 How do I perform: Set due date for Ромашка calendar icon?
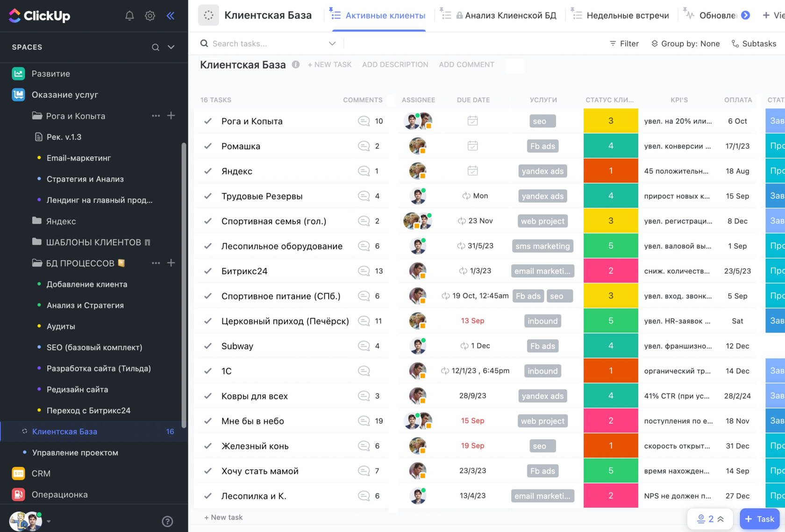click(x=472, y=146)
